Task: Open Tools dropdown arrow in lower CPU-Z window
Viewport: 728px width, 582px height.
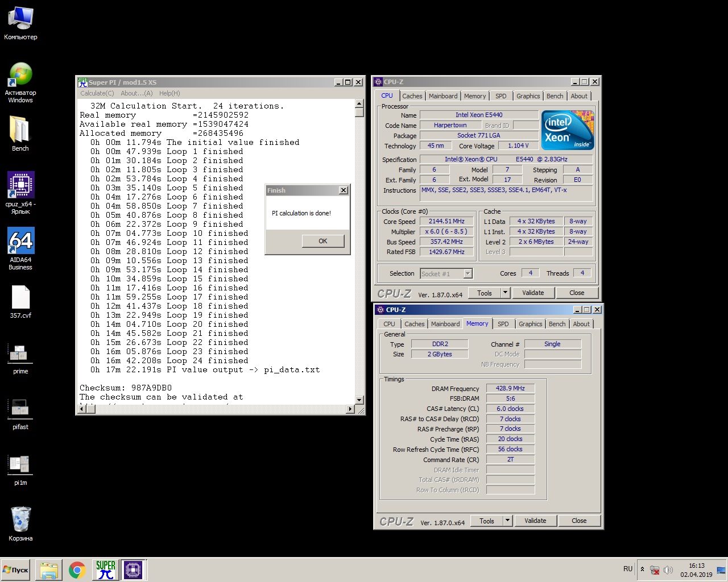Action: [x=507, y=521]
